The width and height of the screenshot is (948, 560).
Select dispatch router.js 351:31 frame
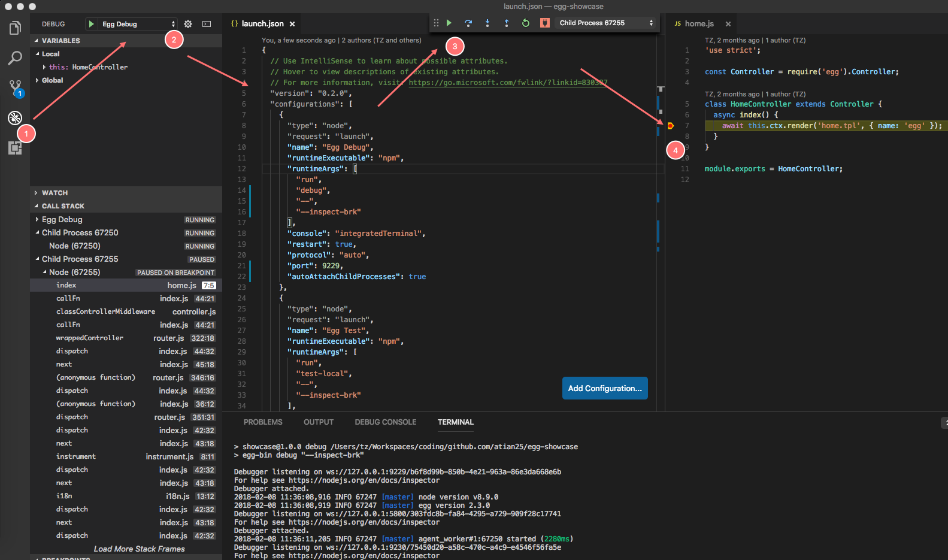pos(126,417)
